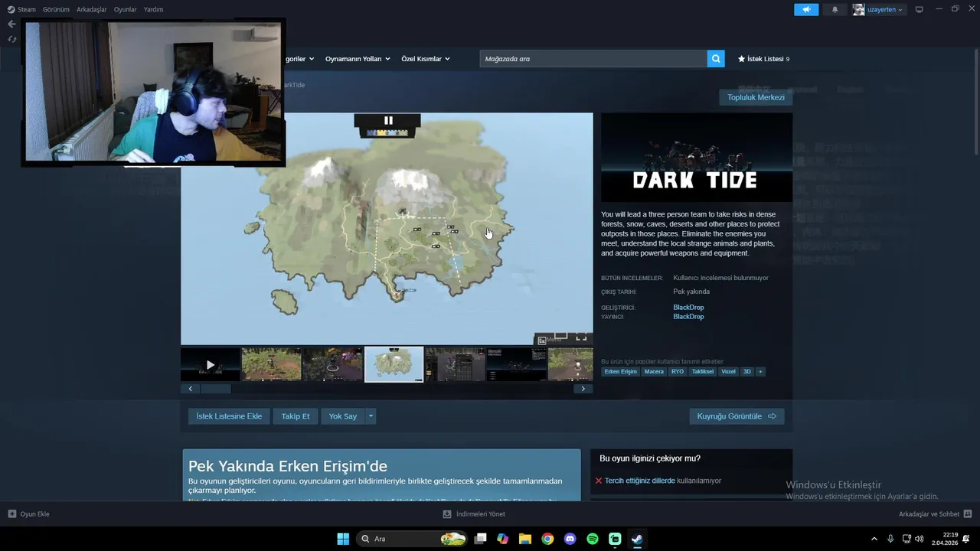Open Discord from taskbar
Screen dimensions: 980x551
point(570,539)
